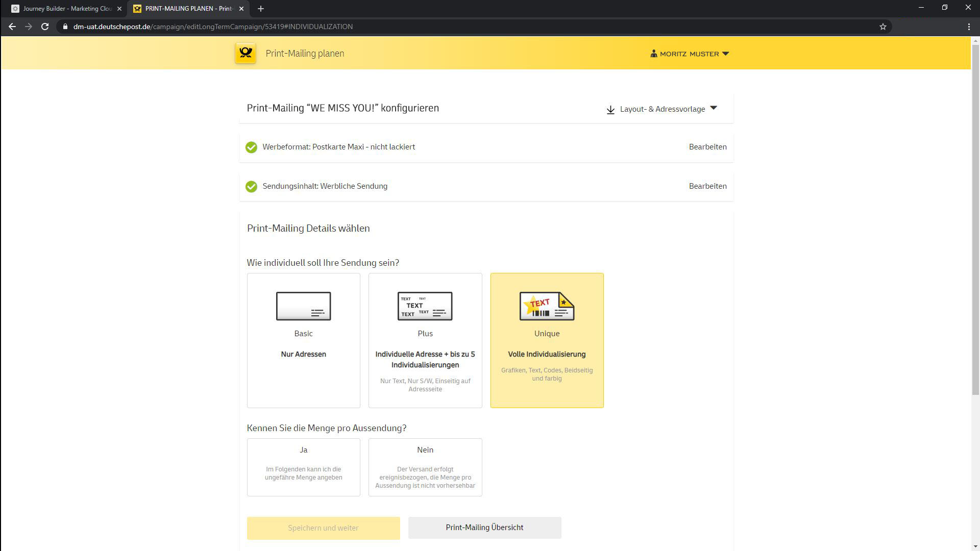Click the browser address bar URL
The image size is (980, 551).
tap(213, 27)
